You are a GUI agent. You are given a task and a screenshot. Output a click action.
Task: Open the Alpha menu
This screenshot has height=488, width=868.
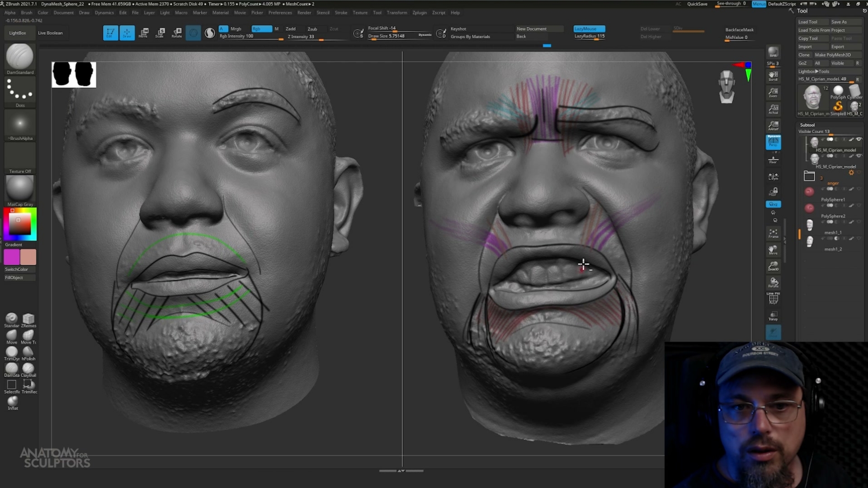point(10,13)
